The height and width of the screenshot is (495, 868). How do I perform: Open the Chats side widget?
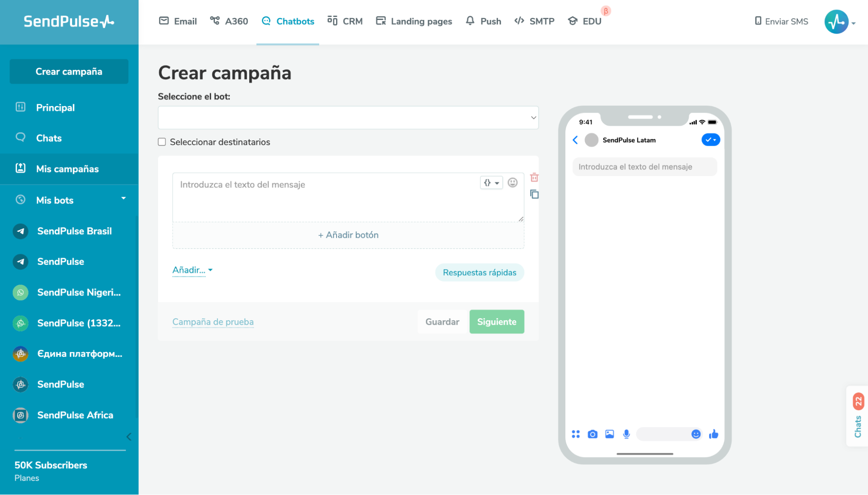[857, 416]
